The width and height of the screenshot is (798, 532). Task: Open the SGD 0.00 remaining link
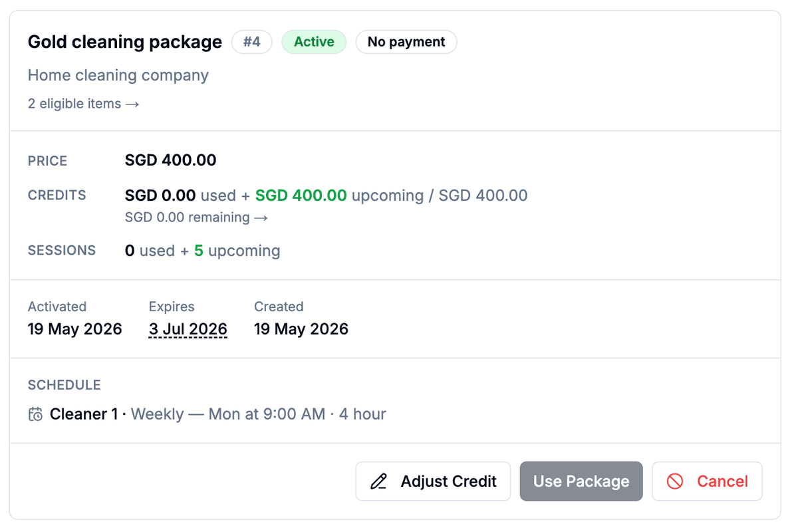point(196,217)
